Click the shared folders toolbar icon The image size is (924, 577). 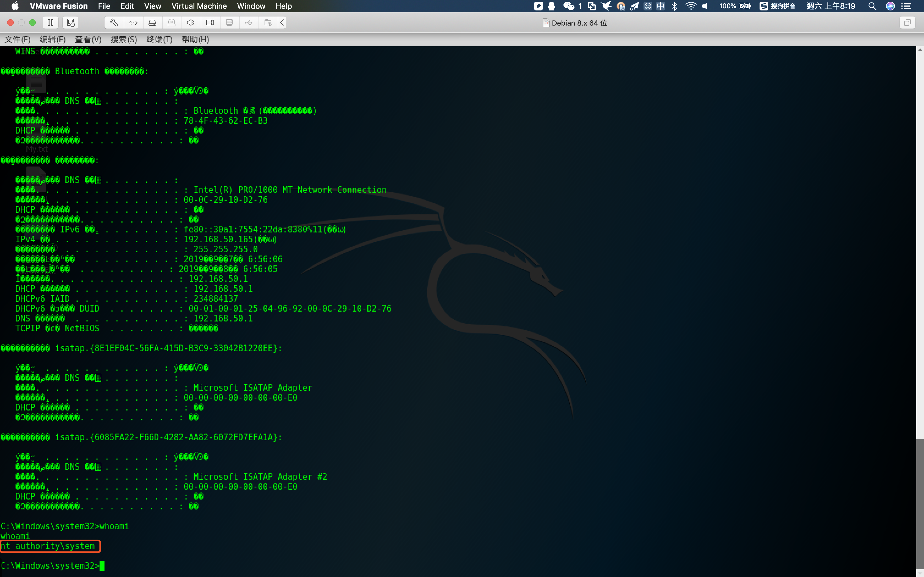click(268, 23)
